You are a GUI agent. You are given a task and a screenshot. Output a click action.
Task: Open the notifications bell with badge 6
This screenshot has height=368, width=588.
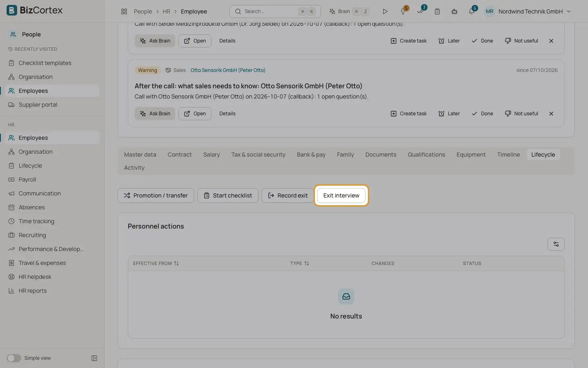click(472, 11)
